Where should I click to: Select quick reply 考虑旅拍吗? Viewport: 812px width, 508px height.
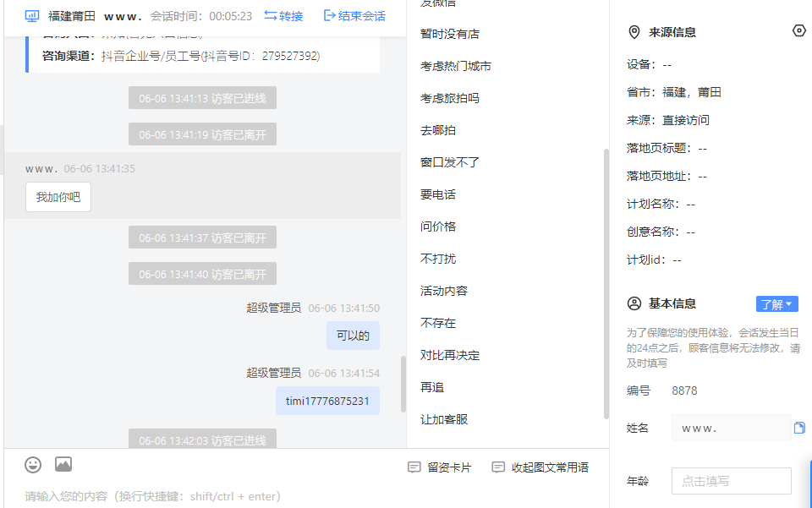(x=450, y=98)
